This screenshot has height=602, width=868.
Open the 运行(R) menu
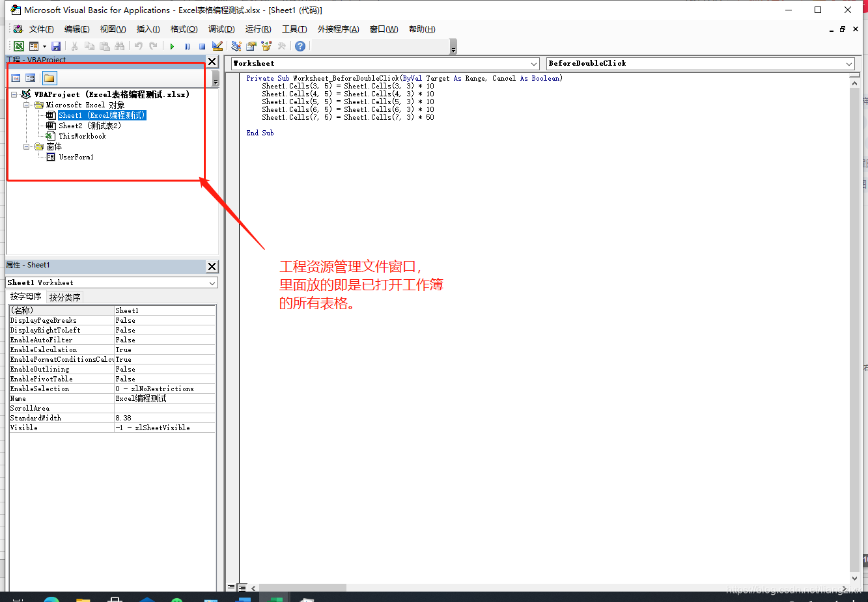(258, 29)
